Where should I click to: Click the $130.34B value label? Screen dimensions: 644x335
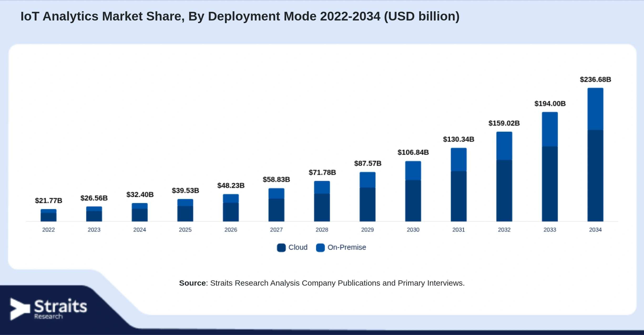click(x=459, y=139)
